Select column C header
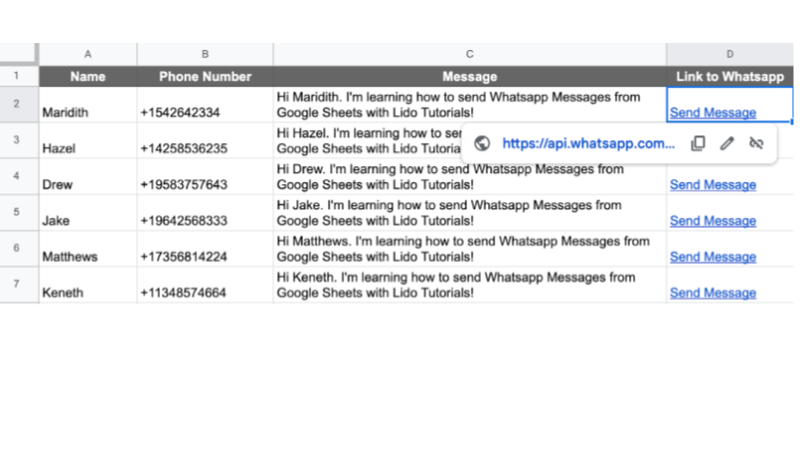The width and height of the screenshot is (803, 451). (x=469, y=54)
